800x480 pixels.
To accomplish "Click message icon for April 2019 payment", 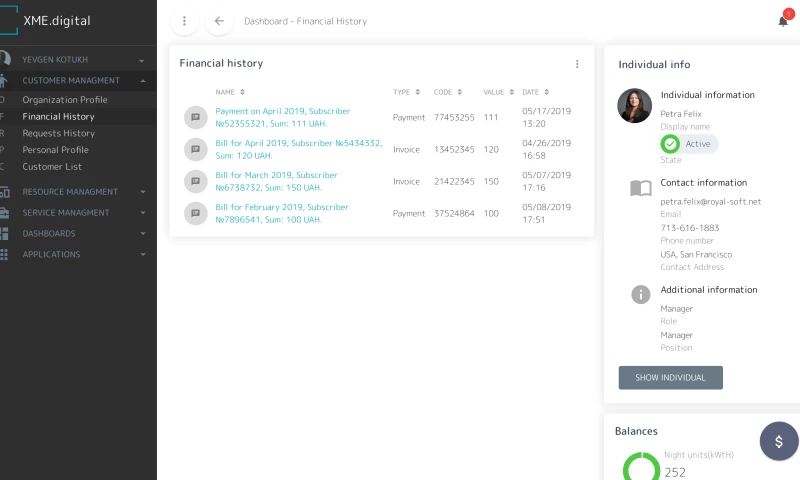I will [x=195, y=117].
